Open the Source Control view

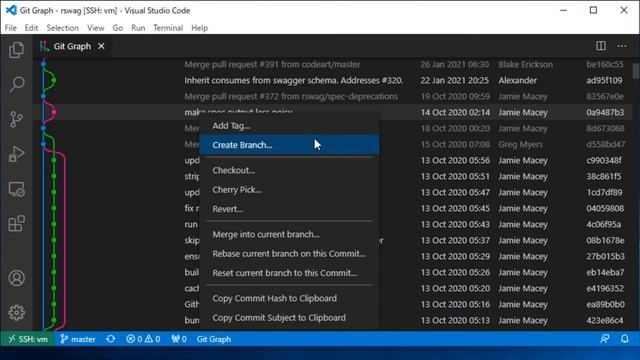[16, 119]
